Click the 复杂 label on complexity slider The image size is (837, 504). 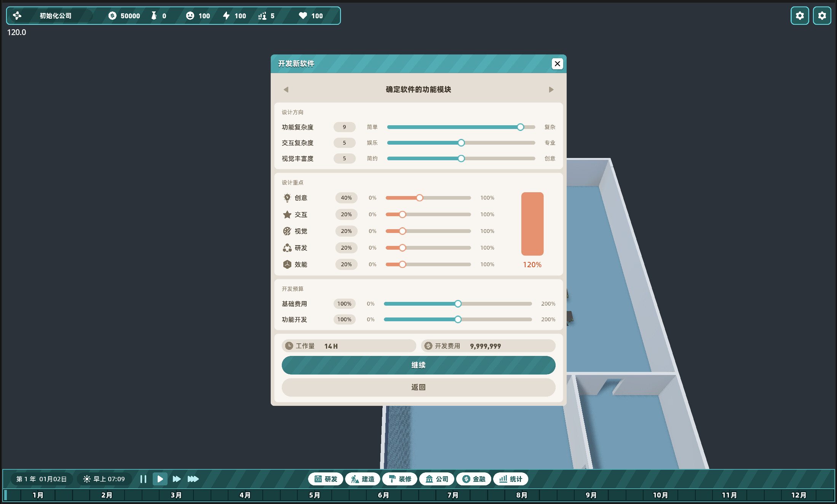click(x=550, y=127)
